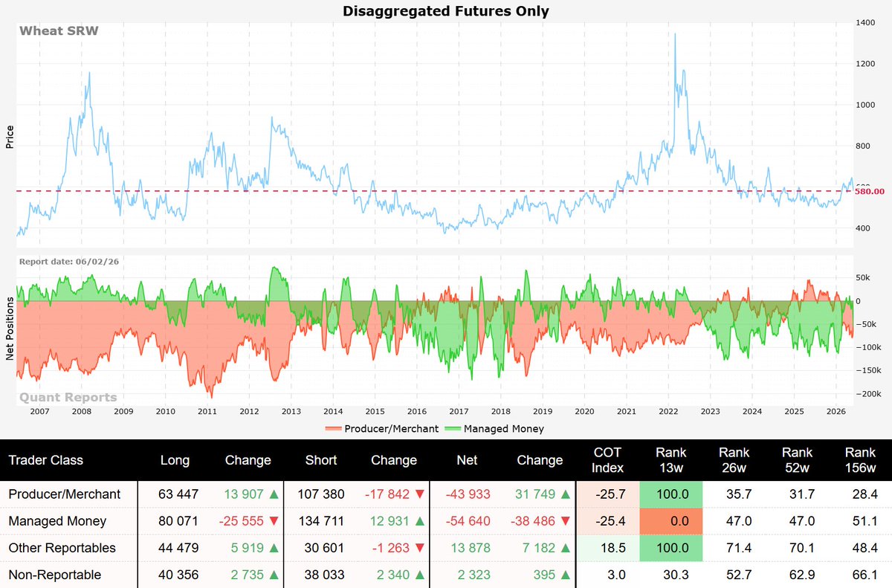Select the COT Index column header
Viewport: 892px width, 588px height.
(607, 460)
